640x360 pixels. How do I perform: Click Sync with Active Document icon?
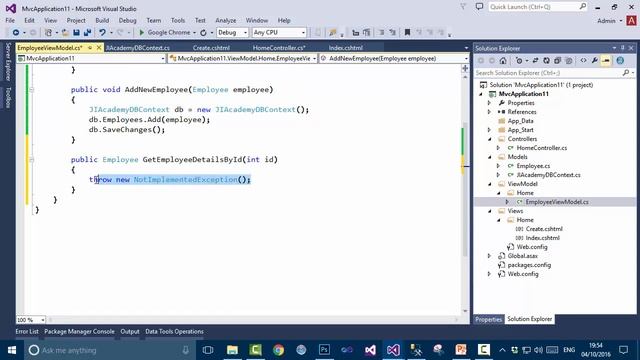(x=535, y=61)
